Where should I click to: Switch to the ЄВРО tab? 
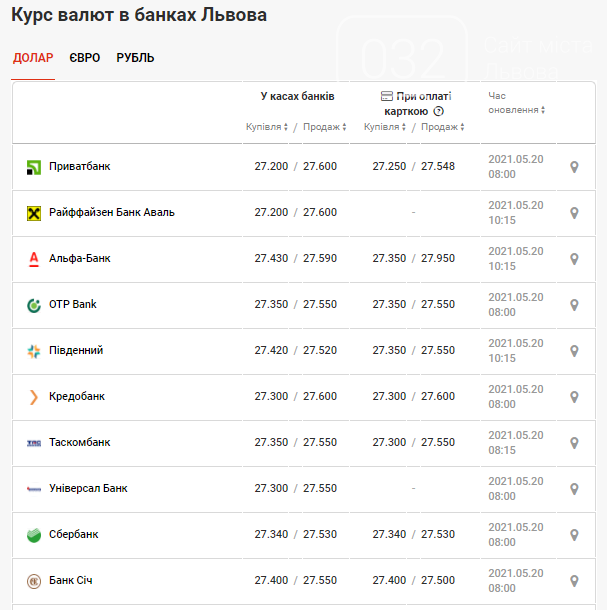(x=85, y=58)
